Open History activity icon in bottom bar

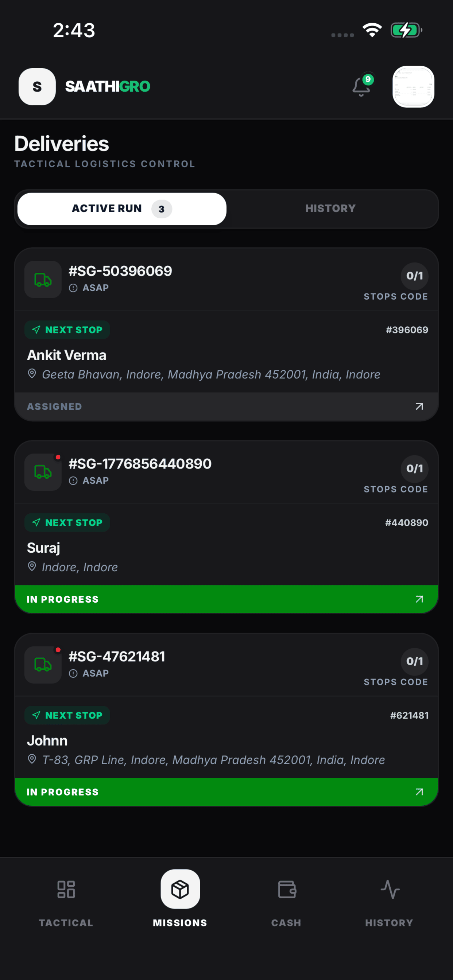pyautogui.click(x=390, y=890)
